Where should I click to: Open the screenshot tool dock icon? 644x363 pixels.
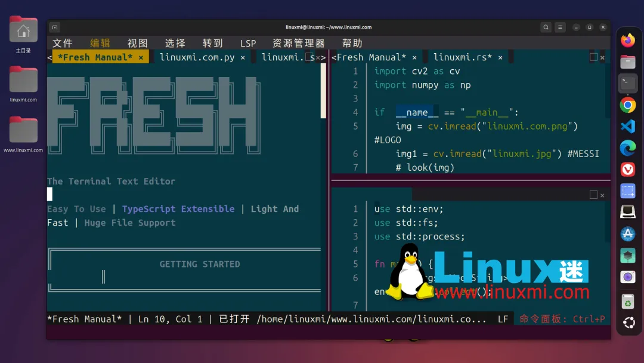627,191
